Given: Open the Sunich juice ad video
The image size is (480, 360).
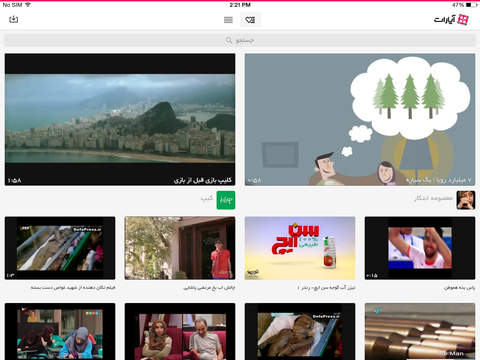Looking at the screenshot, I should (x=300, y=248).
